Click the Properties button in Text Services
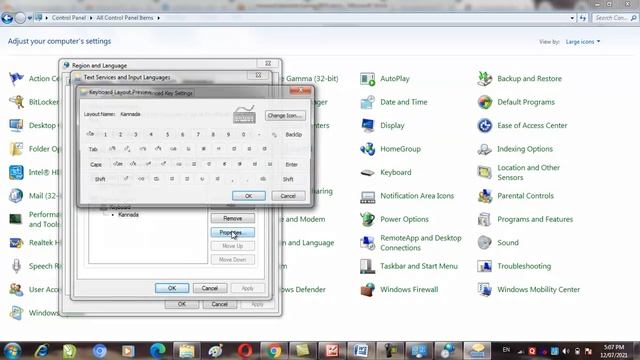 pos(233,233)
